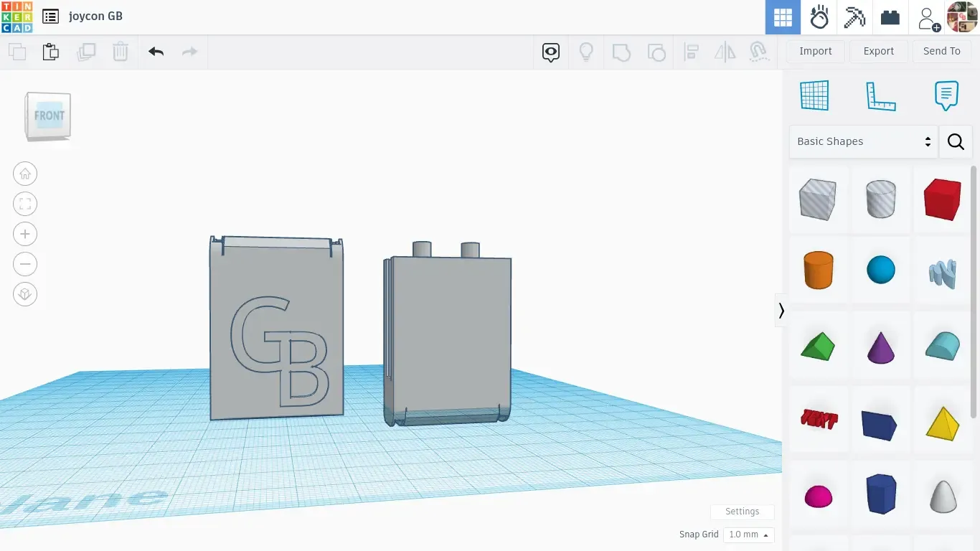The image size is (980, 551).
Task: Click the Zoom out minus button
Action: (x=25, y=264)
